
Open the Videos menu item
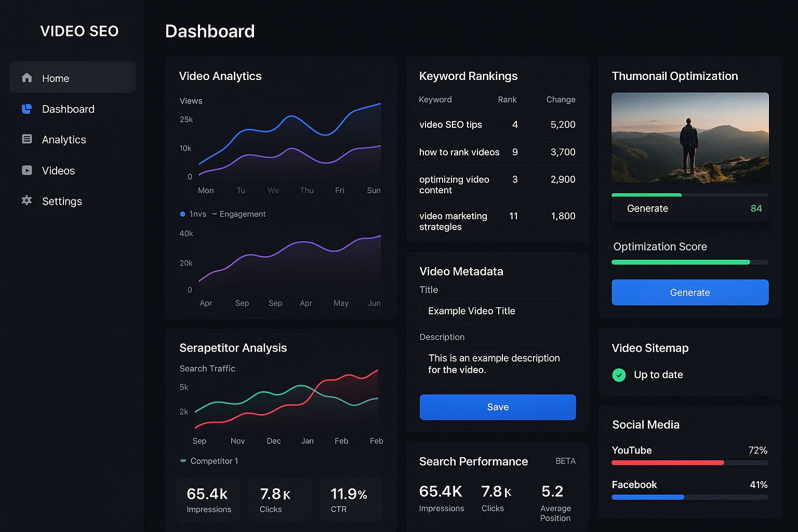[x=58, y=171]
